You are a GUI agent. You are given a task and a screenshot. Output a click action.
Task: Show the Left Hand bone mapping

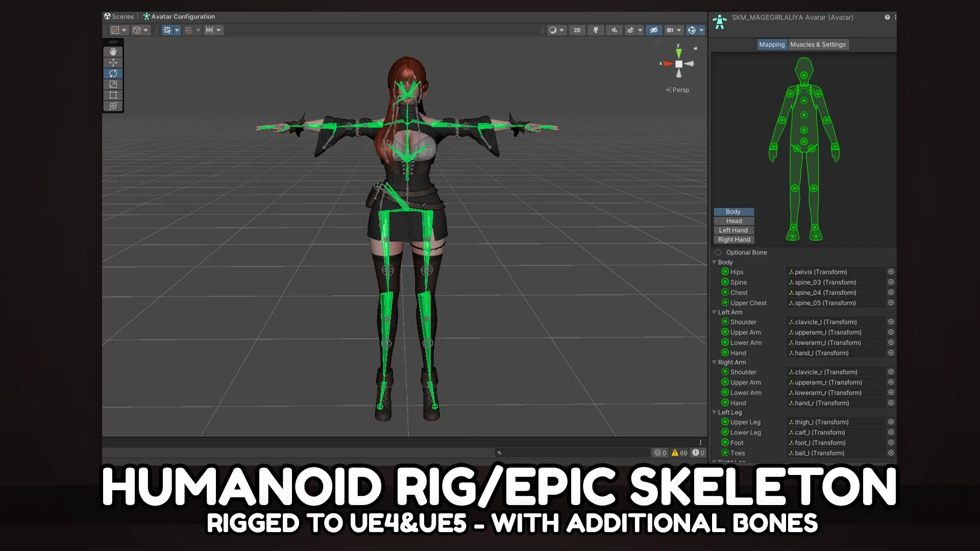tap(733, 230)
